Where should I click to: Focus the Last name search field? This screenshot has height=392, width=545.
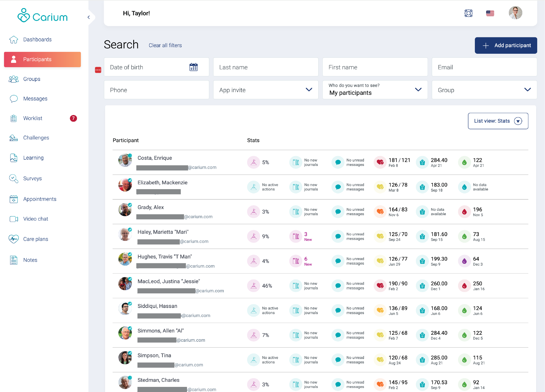266,67
